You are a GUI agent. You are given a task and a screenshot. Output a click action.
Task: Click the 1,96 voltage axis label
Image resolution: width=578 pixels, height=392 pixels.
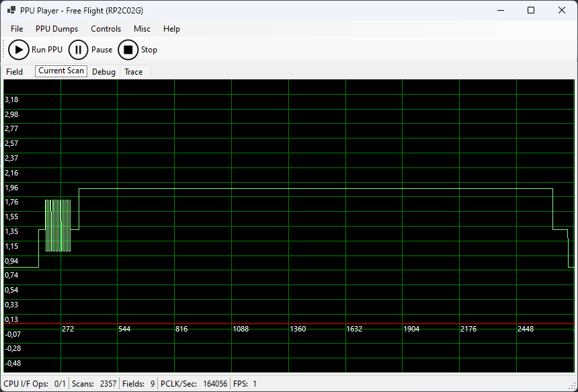coord(11,188)
